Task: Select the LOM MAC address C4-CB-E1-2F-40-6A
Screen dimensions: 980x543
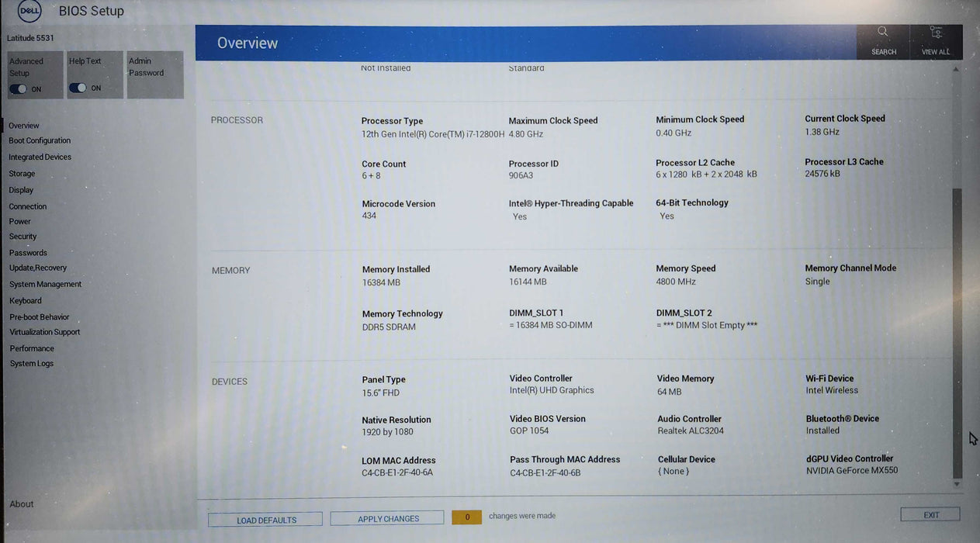Action: tap(397, 472)
